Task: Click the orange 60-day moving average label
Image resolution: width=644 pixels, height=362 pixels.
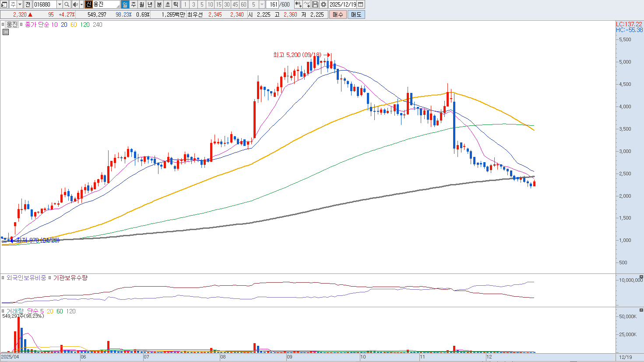Action: 74,25
